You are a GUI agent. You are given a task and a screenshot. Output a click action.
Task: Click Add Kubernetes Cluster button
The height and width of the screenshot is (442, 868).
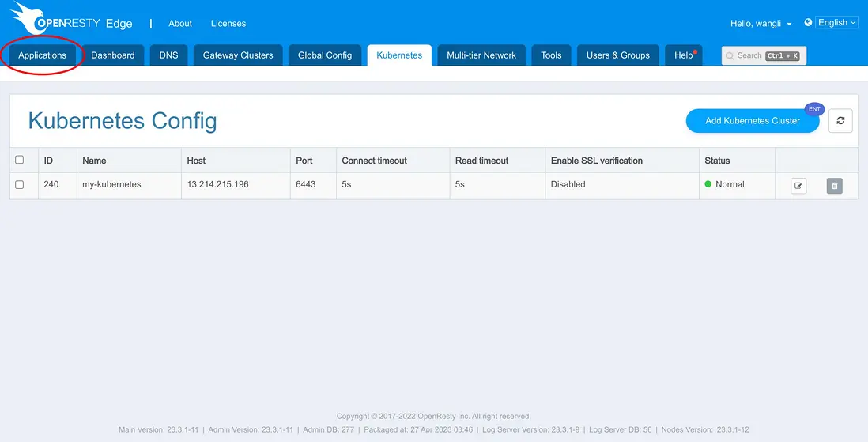(x=753, y=121)
